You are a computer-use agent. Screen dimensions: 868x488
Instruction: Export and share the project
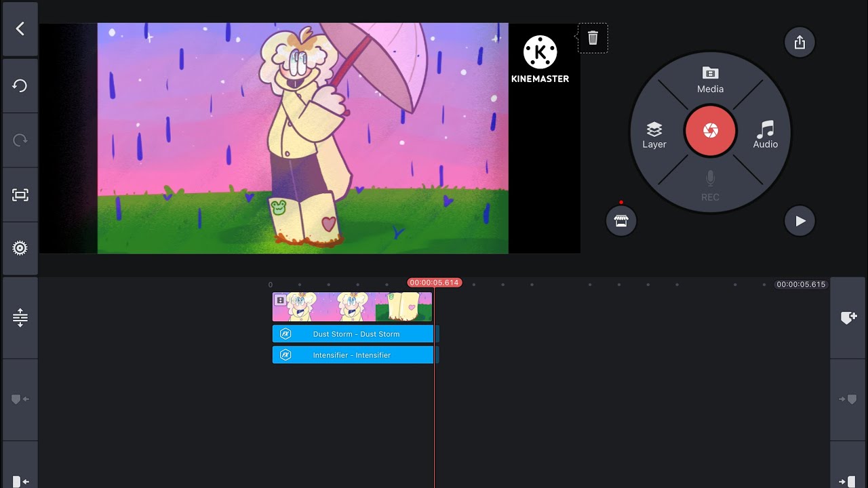[x=800, y=43]
